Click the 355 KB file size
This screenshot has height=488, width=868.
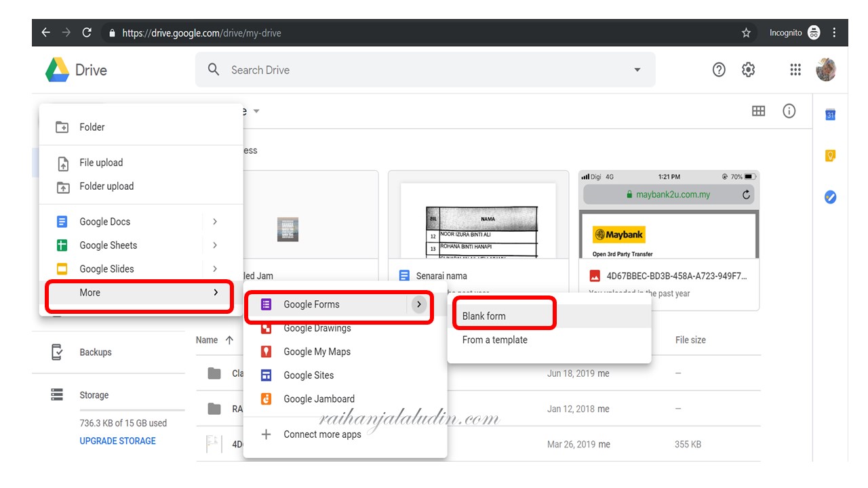[688, 445]
